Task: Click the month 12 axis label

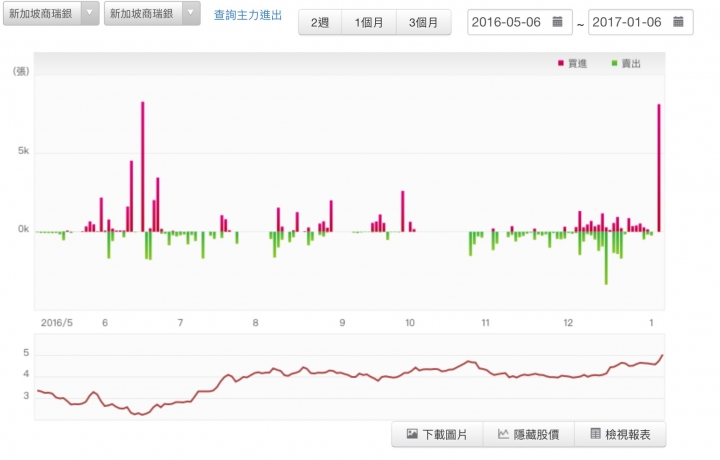Action: (568, 323)
